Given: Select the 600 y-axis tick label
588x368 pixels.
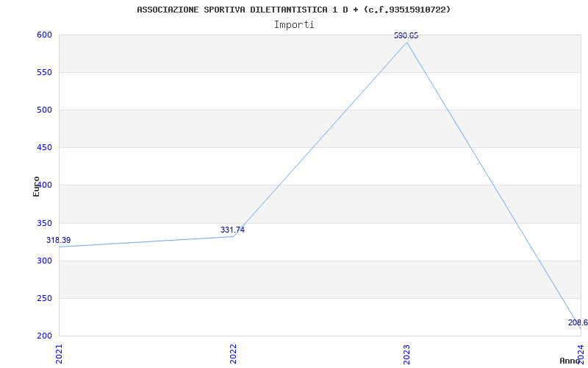Looking at the screenshot, I should click(44, 35).
